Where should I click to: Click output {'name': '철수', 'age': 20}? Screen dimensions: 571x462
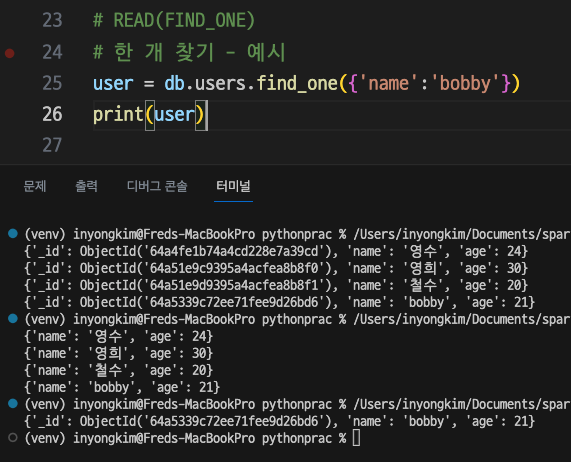[x=118, y=370]
